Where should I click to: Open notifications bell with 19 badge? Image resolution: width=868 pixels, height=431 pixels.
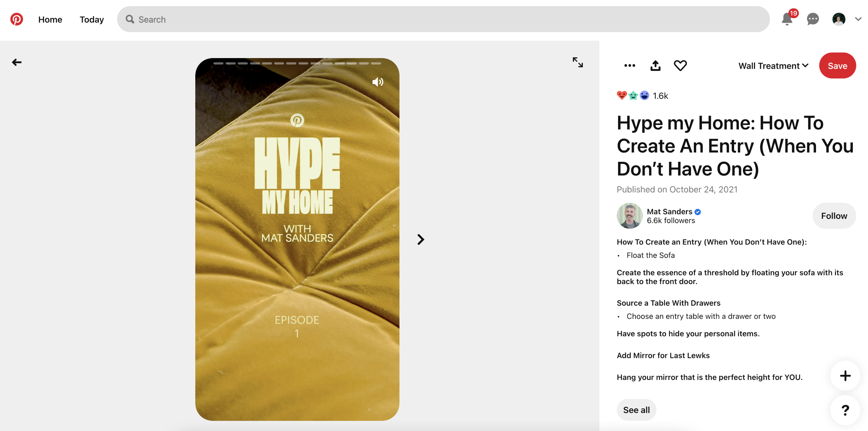coord(787,19)
